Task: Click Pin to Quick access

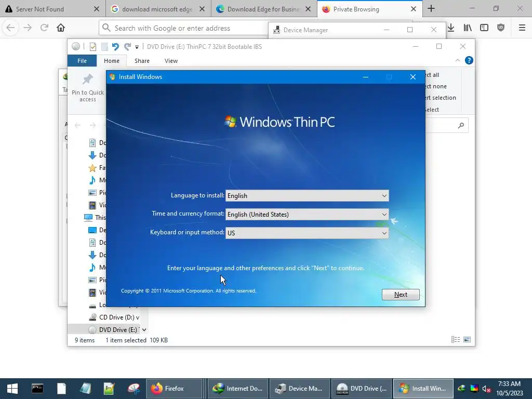Action: click(x=87, y=88)
